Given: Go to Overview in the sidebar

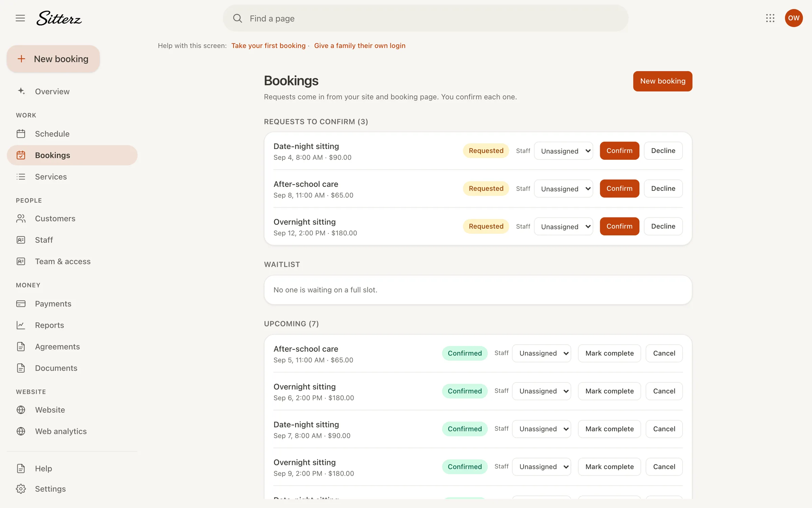Looking at the screenshot, I should pyautogui.click(x=52, y=91).
